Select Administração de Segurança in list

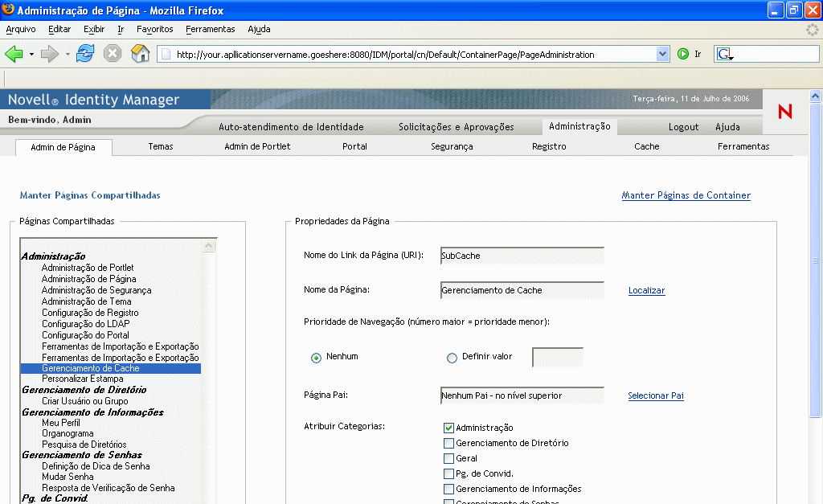pos(96,290)
